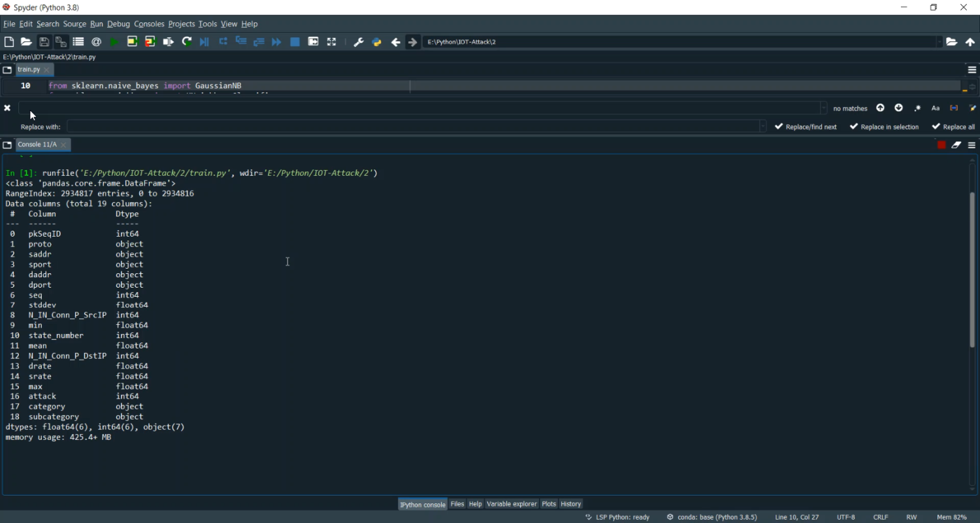Browse for a working directory folder icon

pyautogui.click(x=952, y=42)
